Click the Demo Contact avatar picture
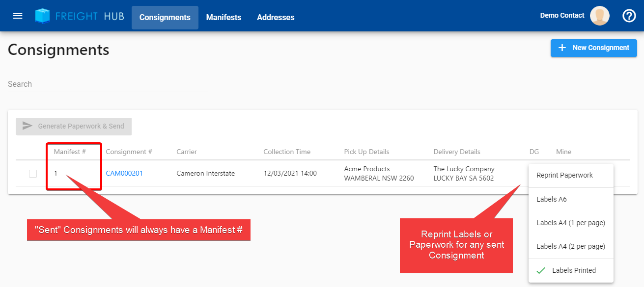The width and height of the screenshot is (644, 287). [599, 16]
